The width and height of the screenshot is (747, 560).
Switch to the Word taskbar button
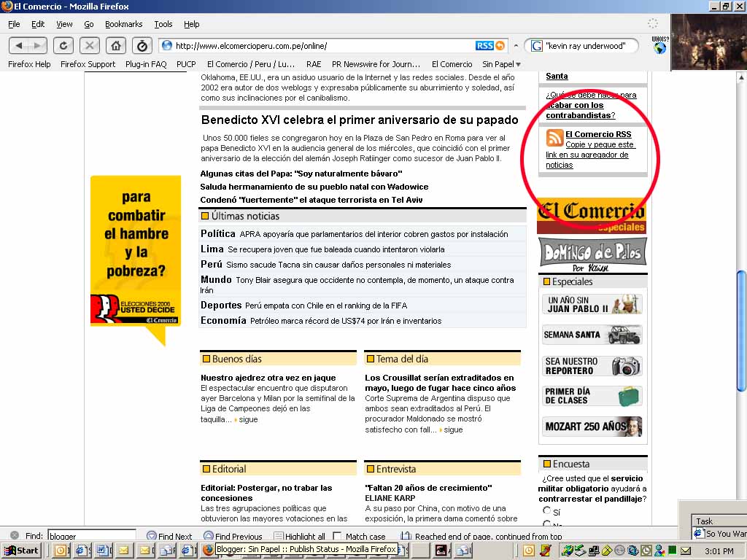pyautogui.click(x=102, y=551)
